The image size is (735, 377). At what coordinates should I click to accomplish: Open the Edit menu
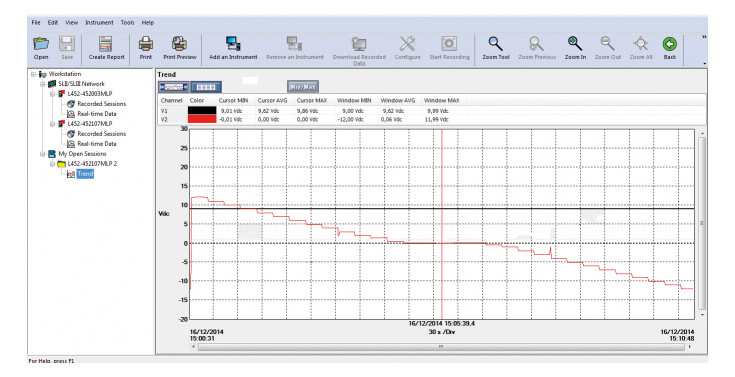(x=52, y=23)
